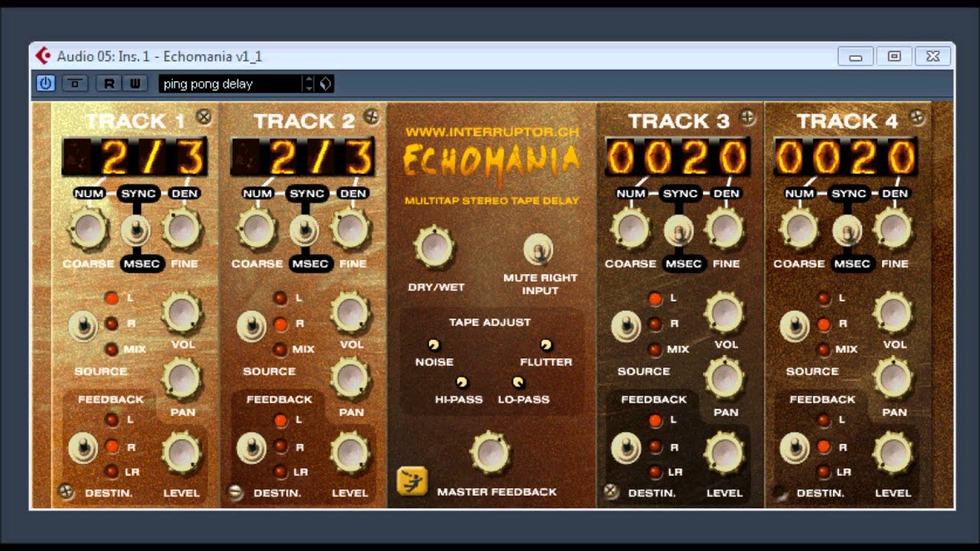Viewport: 980px width, 551px height.
Task: Open the ping pong delay preset field
Action: coord(230,83)
